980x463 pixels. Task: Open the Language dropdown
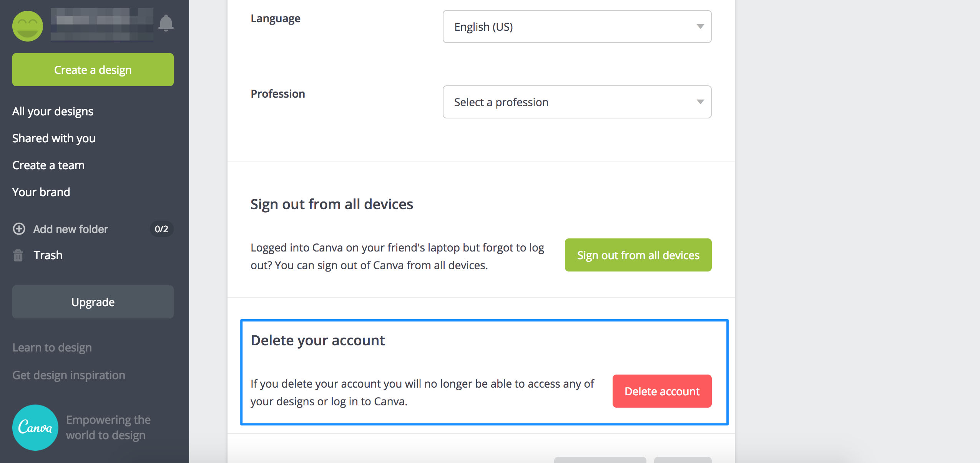point(576,27)
